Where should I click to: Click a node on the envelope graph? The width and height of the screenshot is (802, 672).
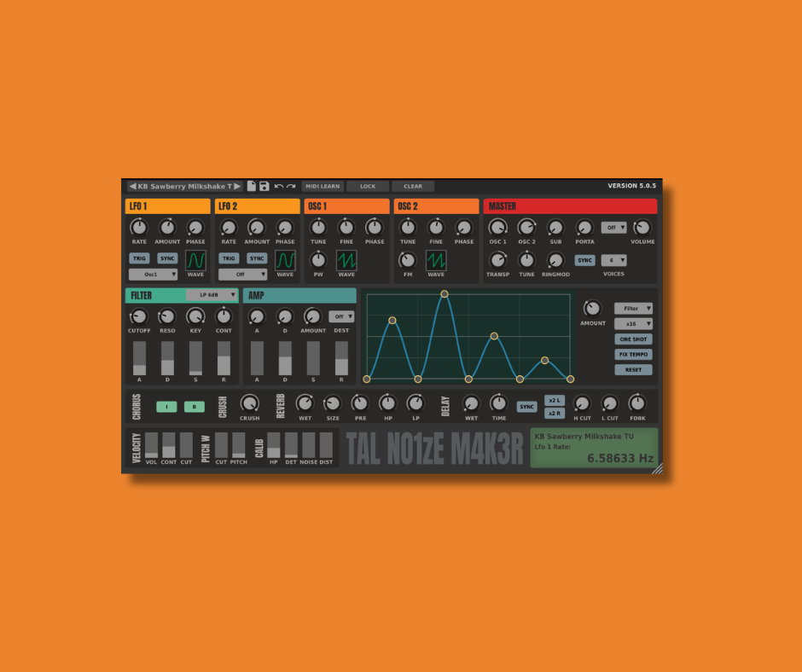point(445,293)
